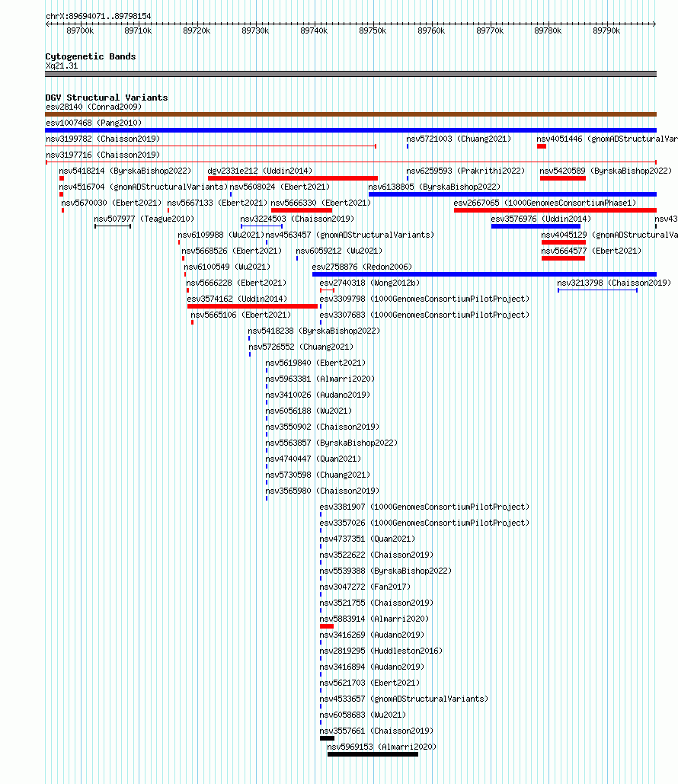
Task: Open nsv5664577 (Ebert2021) variant
Action: [x=591, y=251]
